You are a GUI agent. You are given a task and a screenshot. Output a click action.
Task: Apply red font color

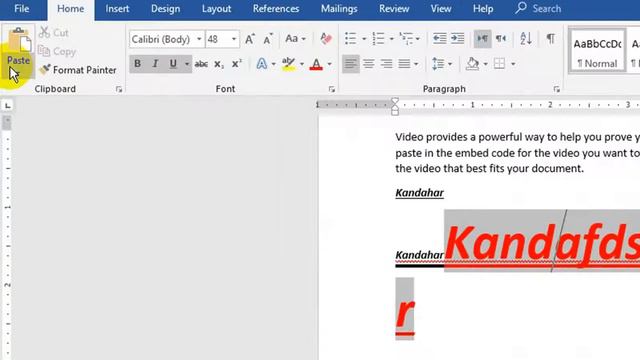pos(316,64)
